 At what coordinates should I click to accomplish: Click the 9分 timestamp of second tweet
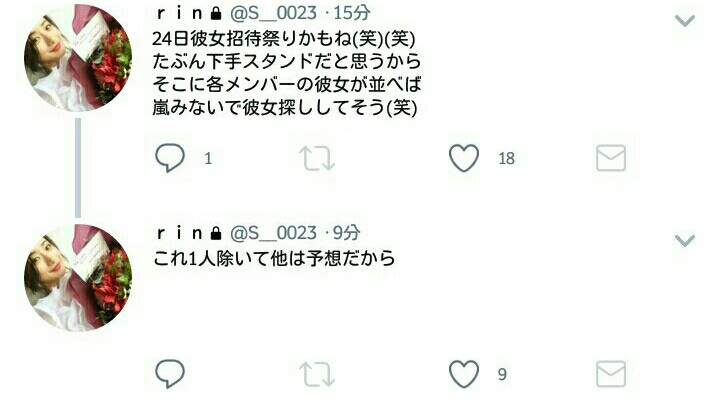(x=347, y=233)
